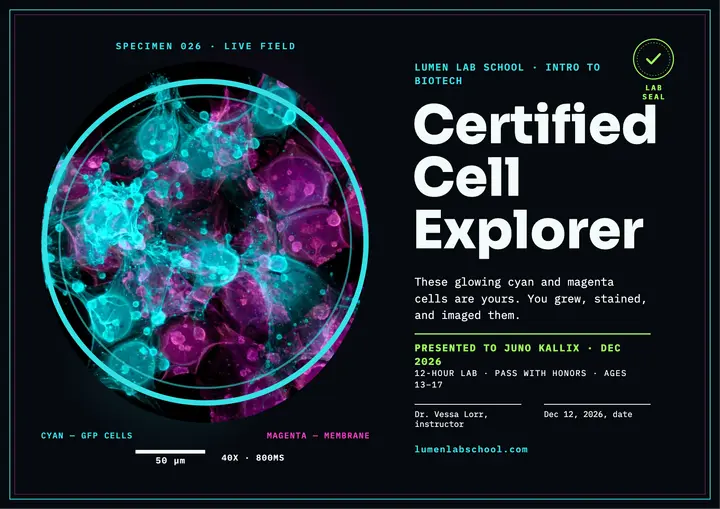
Task: Click the circular cell microscopy image
Action: (205, 242)
